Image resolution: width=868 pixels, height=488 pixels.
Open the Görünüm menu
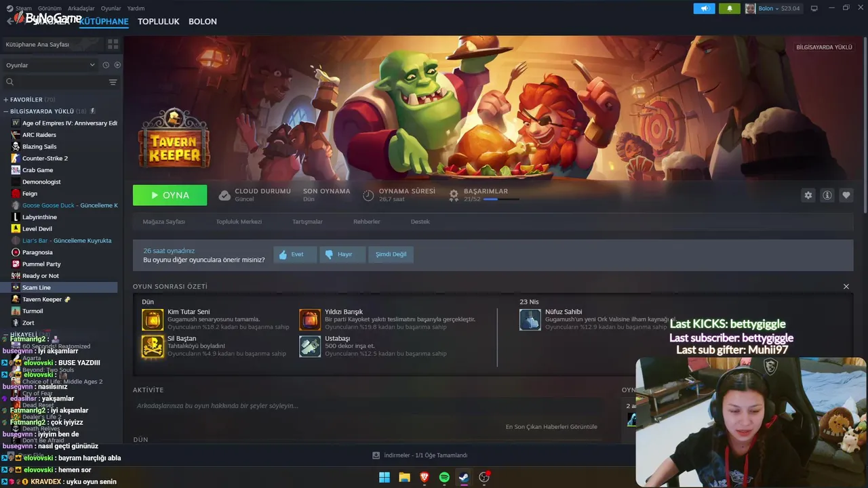50,8
